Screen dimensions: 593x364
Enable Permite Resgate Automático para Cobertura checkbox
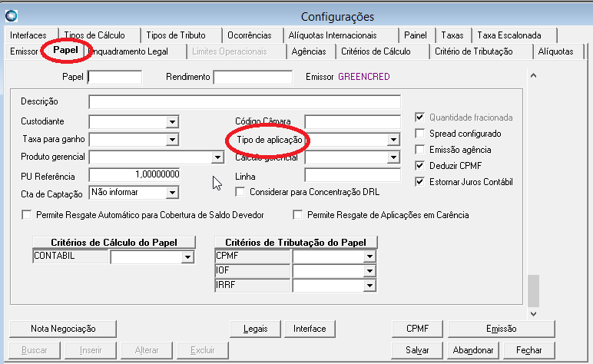[26, 215]
